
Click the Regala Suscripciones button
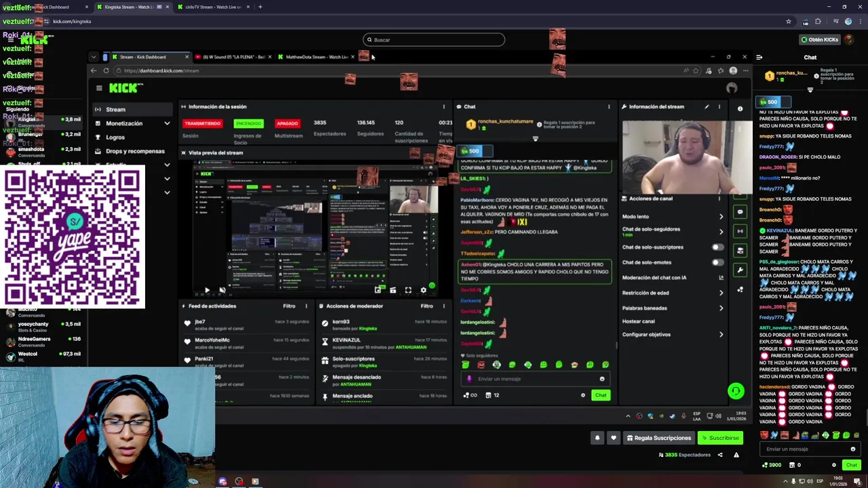pyautogui.click(x=658, y=438)
